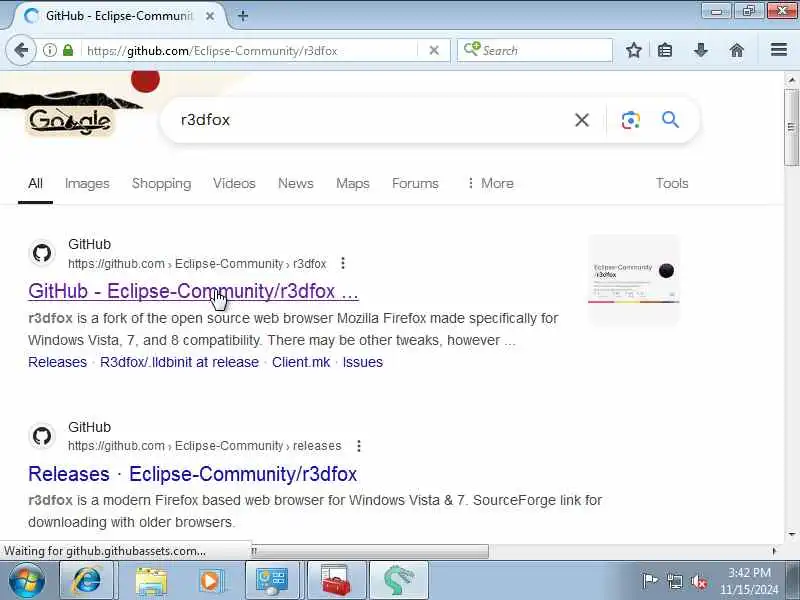The width and height of the screenshot is (800, 600).
Task: Click the horizontal scrollbar right arrow
Action: click(x=774, y=551)
